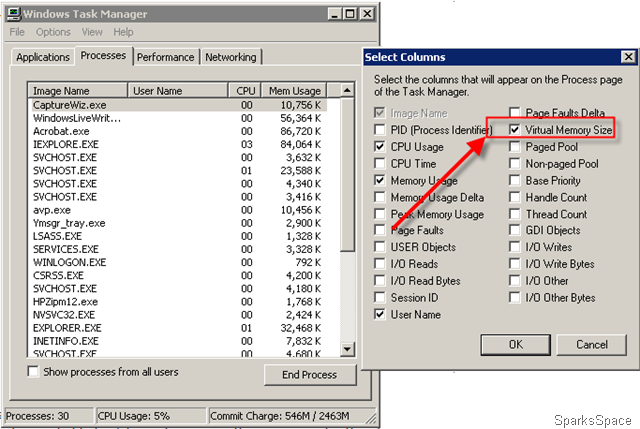Open the Options menu
Image resolution: width=640 pixels, height=429 pixels.
tap(53, 32)
